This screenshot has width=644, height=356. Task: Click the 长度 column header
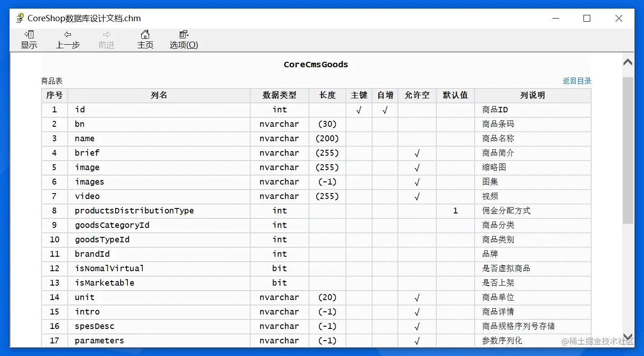[x=327, y=95]
